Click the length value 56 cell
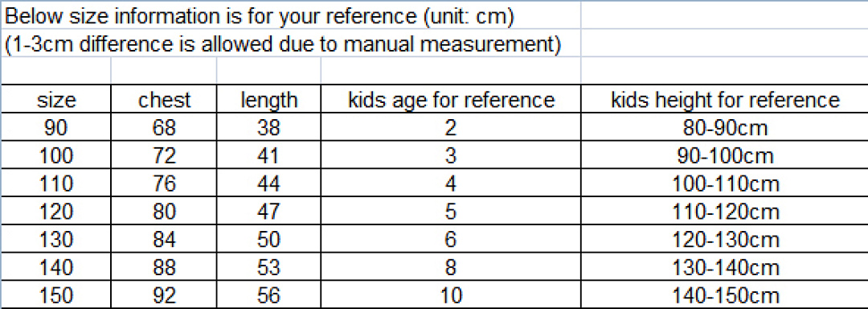The width and height of the screenshot is (868, 309). pos(268,295)
